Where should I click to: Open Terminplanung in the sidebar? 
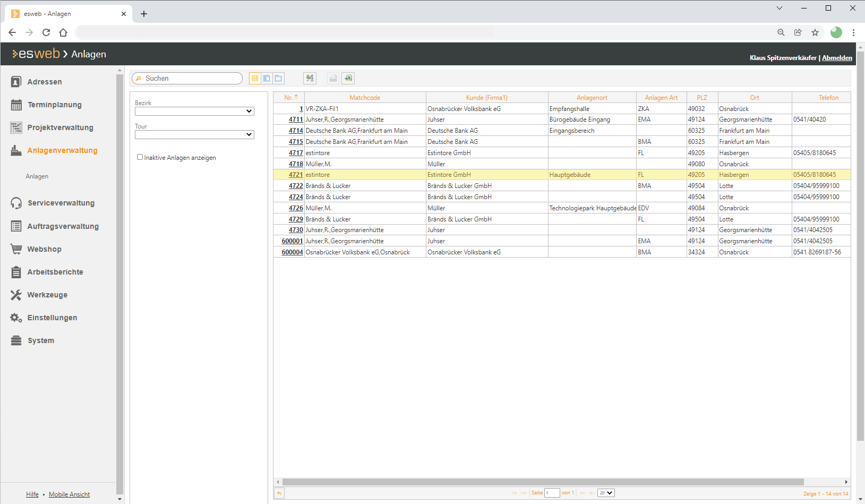pos(55,105)
